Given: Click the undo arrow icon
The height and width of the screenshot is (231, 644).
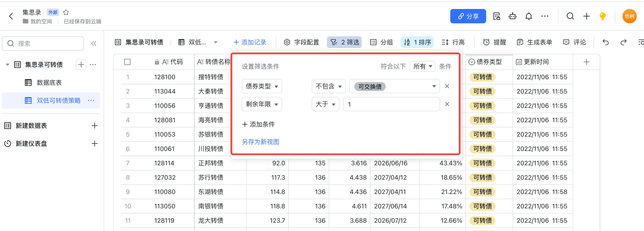Looking at the screenshot, I should tap(605, 42).
